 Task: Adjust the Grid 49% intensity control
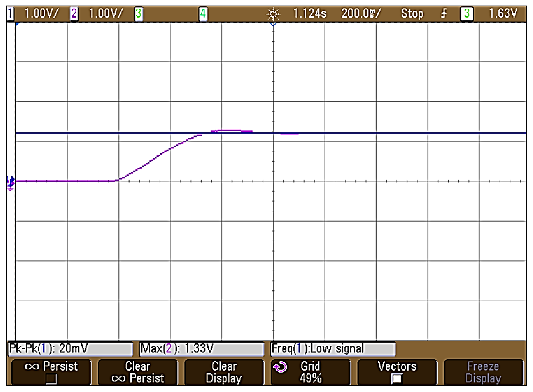coord(310,372)
